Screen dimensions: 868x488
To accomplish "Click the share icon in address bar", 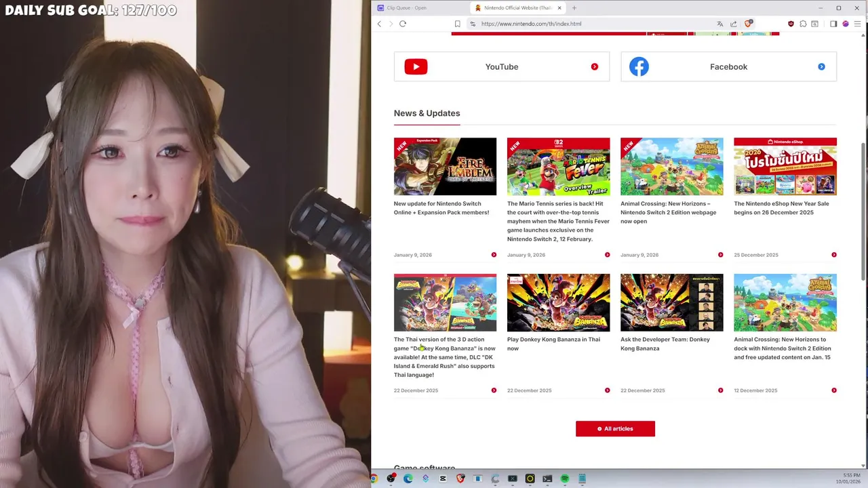I will 734,24.
